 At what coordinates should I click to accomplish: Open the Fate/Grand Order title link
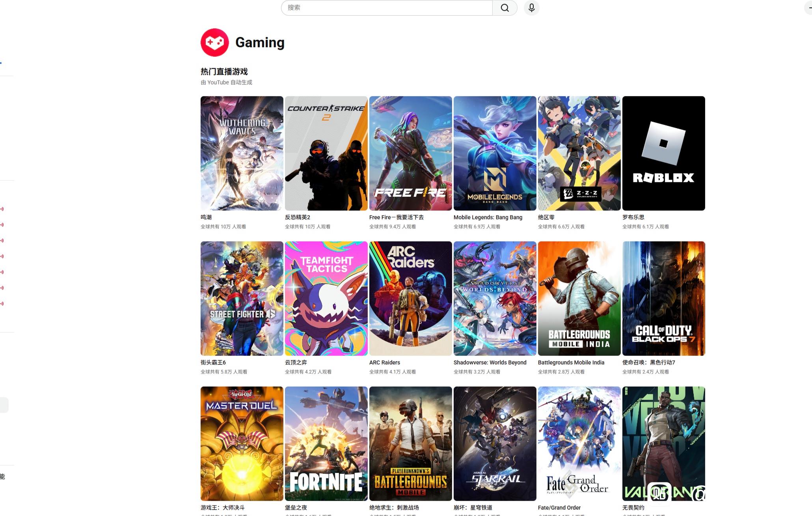pos(559,508)
